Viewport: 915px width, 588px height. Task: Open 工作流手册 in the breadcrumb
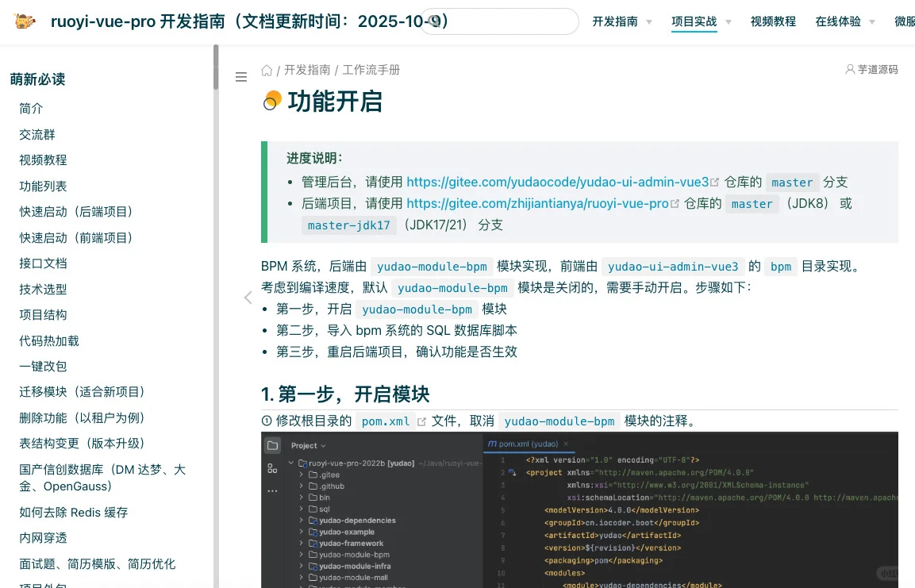coord(371,70)
